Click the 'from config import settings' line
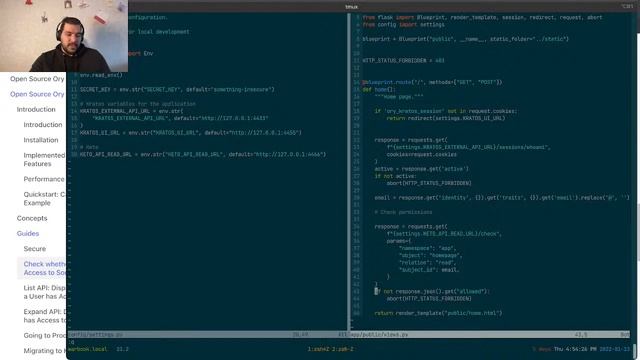This screenshot has width=640, height=360. tap(403, 24)
